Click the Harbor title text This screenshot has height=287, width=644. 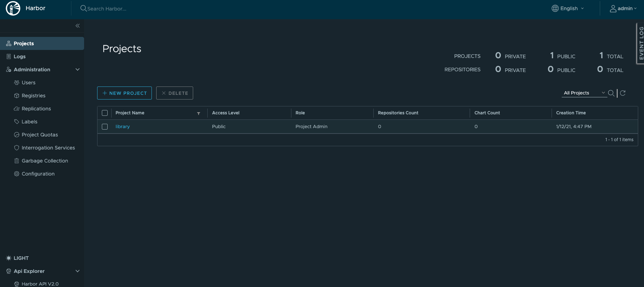point(36,8)
